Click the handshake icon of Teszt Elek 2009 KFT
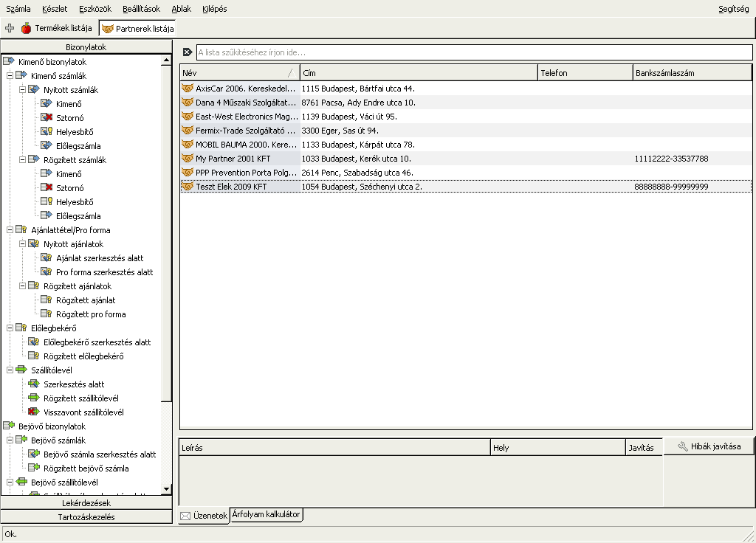 [x=187, y=187]
